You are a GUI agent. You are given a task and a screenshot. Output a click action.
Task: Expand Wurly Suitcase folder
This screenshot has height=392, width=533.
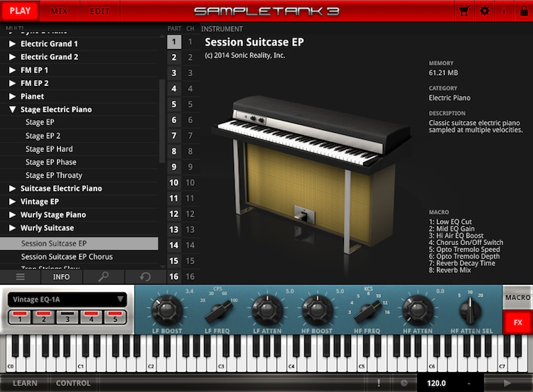coord(12,228)
